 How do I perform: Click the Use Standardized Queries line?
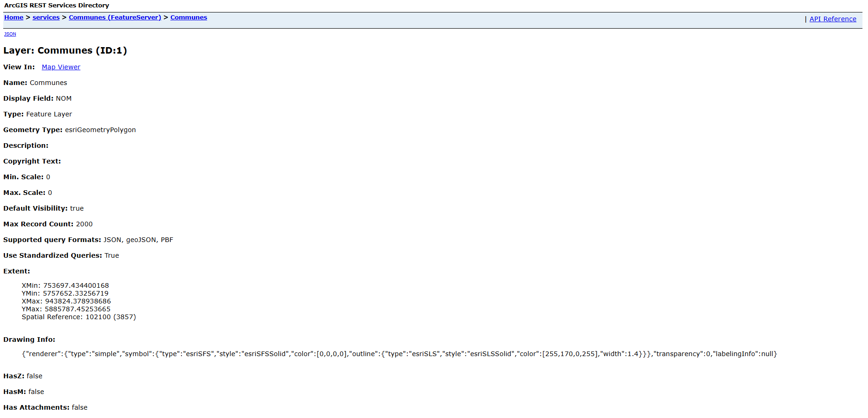(x=61, y=255)
